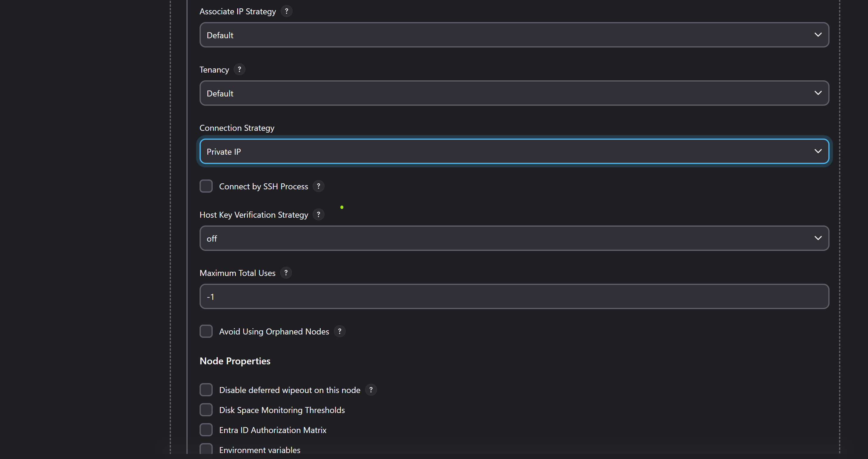Screen dimensions: 868x459
Task: Click the Maximum Total Uses help icon
Action: pyautogui.click(x=286, y=273)
